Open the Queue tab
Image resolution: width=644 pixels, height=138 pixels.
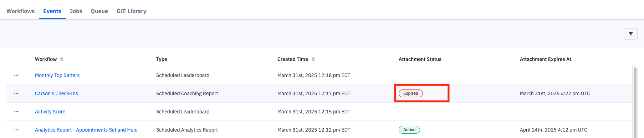point(99,11)
